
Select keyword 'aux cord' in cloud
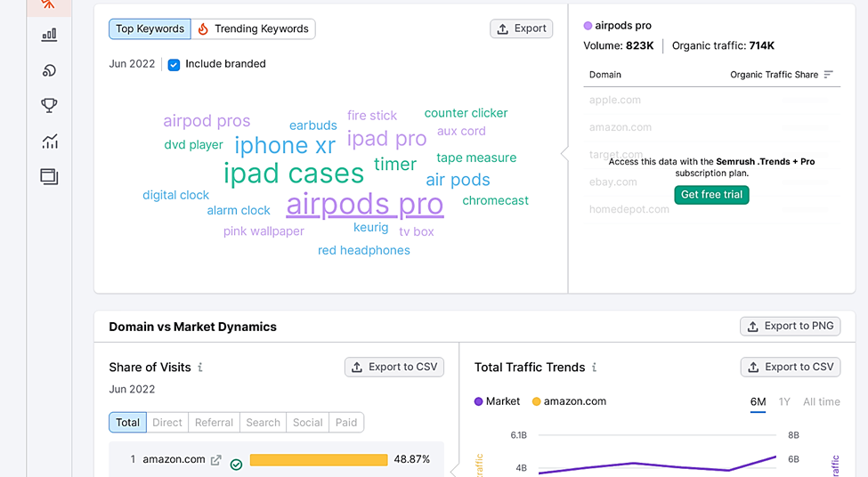(x=461, y=131)
